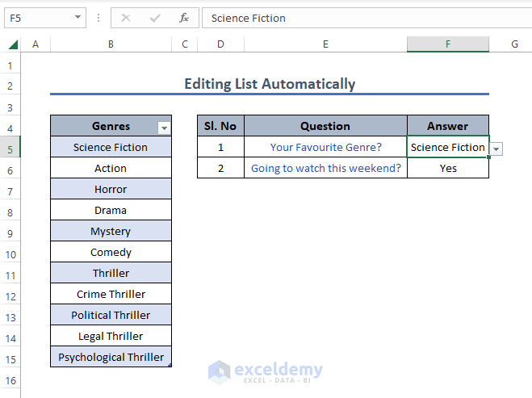
Task: Click the Answer header cell
Action: [448, 126]
